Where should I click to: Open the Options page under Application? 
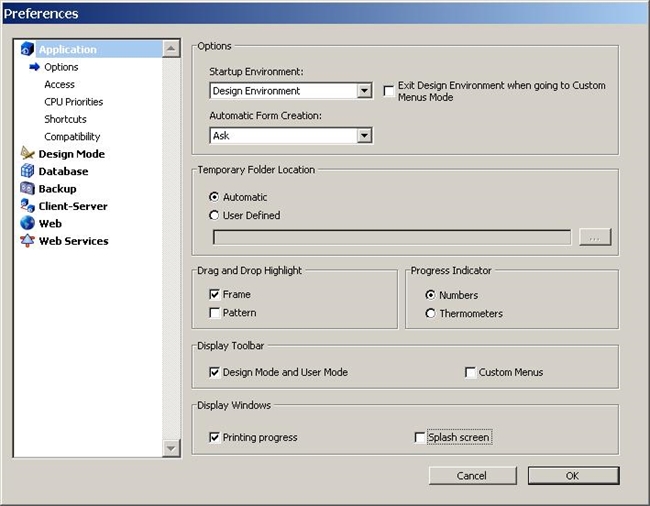(61, 67)
